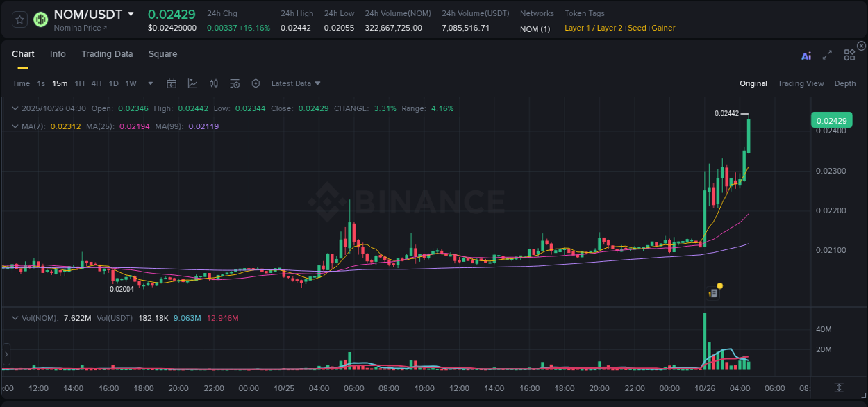Open the chart style line icon
868x407 pixels.
[192, 83]
